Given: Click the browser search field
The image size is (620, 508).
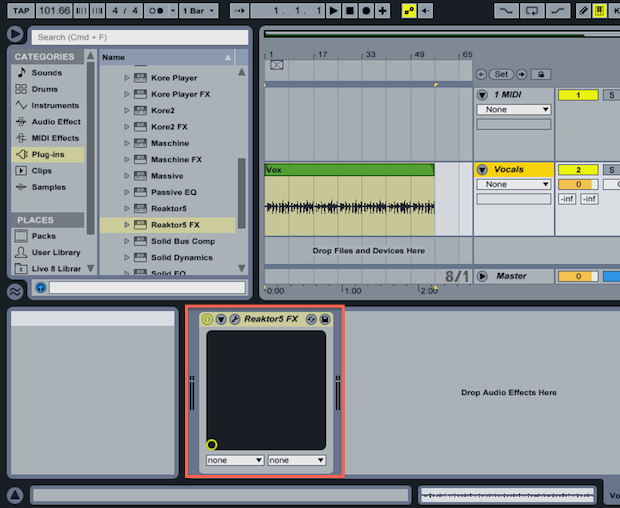Looking at the screenshot, I should [x=138, y=36].
